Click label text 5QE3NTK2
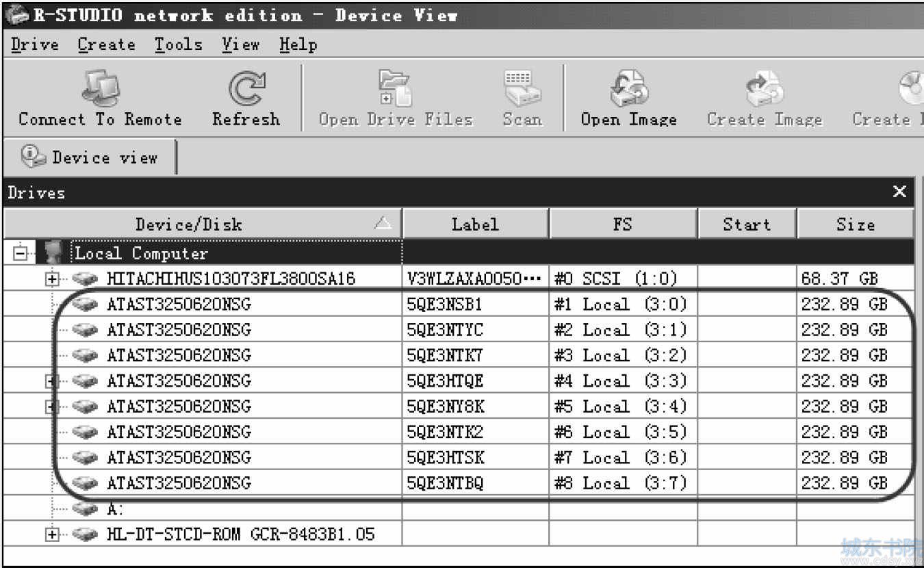This screenshot has height=568, width=924. click(x=445, y=432)
